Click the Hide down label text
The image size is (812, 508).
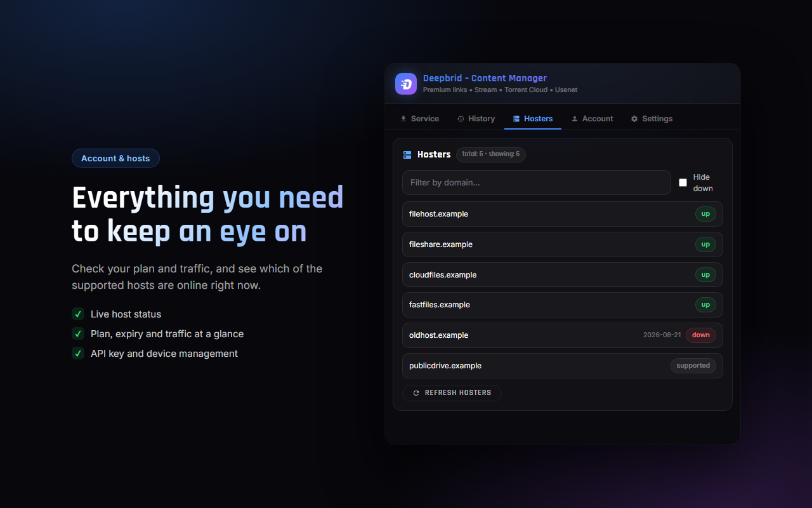(x=703, y=183)
